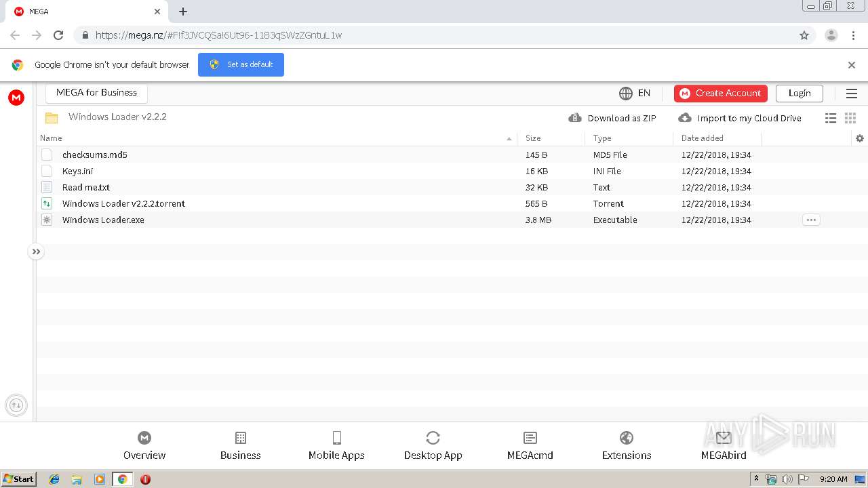Click the Opera taskbar icon
868x488 pixels.
[145, 479]
